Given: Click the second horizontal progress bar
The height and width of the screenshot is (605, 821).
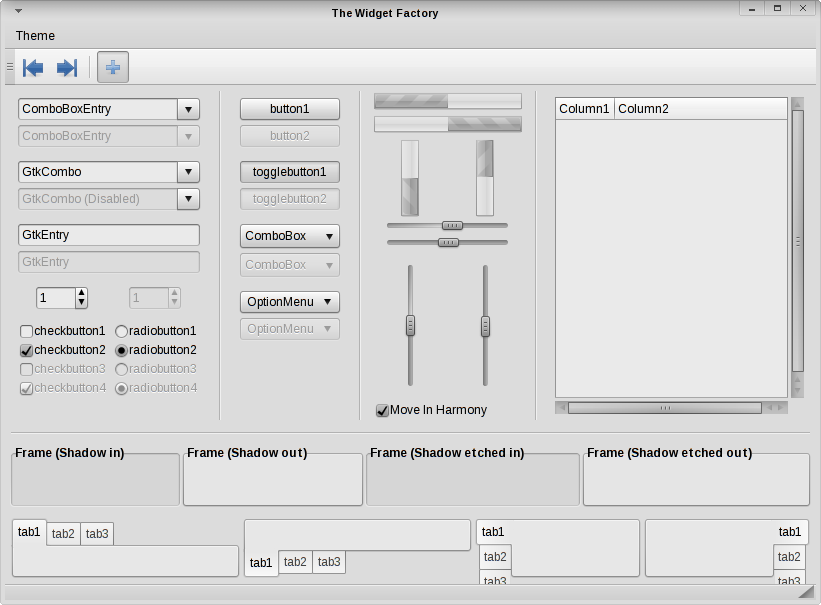Looking at the screenshot, I should 448,124.
